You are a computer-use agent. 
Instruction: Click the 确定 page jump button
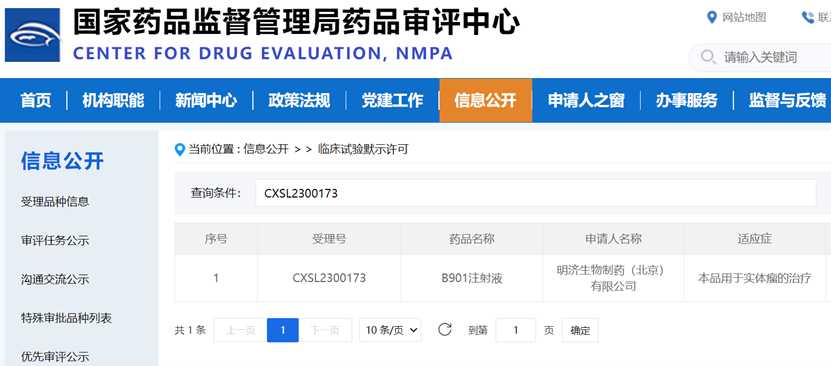[x=580, y=331]
